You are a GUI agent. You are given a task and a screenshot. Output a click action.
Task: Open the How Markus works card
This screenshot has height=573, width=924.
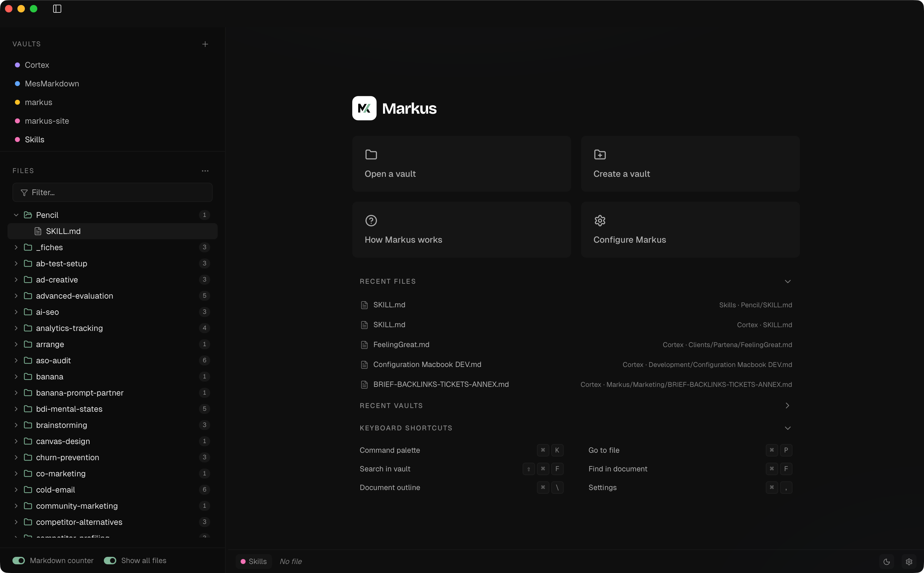(461, 230)
